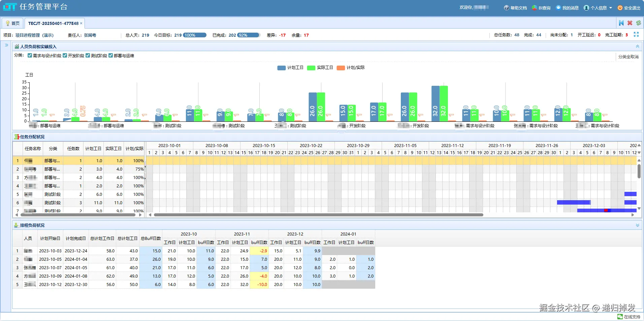Toggle 实际工日 legend series
The height and width of the screenshot is (321, 644).
click(x=320, y=68)
